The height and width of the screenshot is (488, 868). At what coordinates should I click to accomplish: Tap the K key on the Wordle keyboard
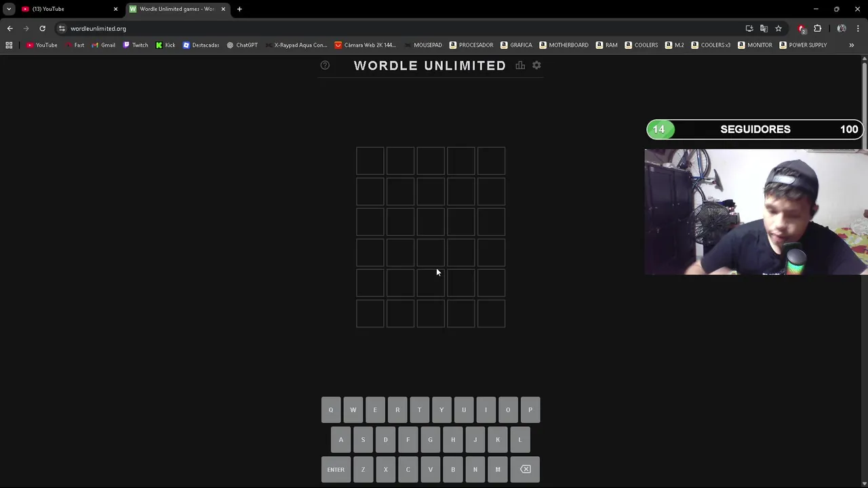(x=498, y=439)
